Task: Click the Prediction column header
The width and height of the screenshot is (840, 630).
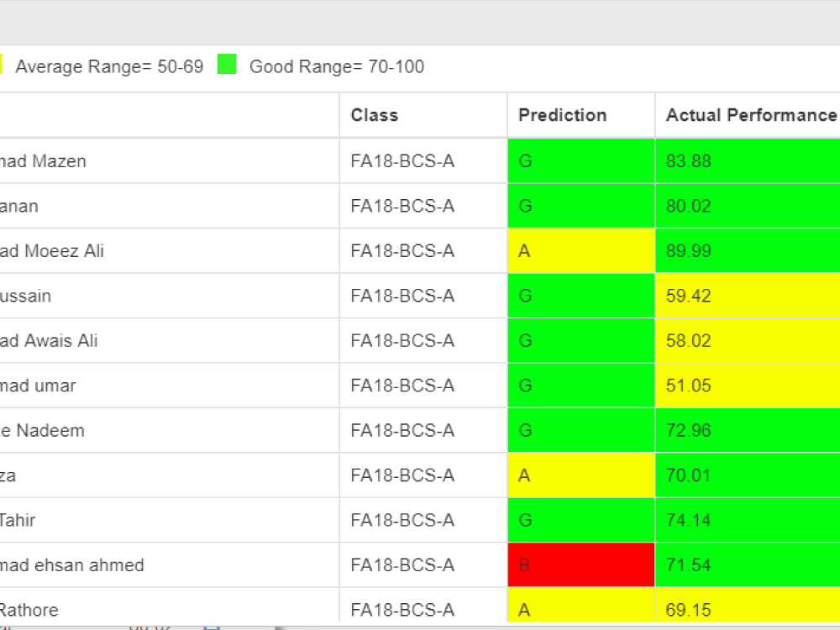Action: [x=580, y=115]
